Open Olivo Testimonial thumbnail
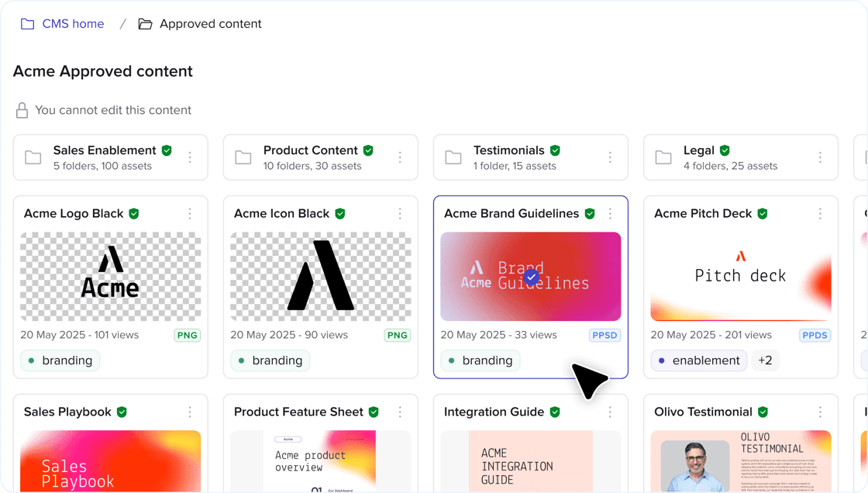The width and height of the screenshot is (868, 493). click(x=741, y=461)
